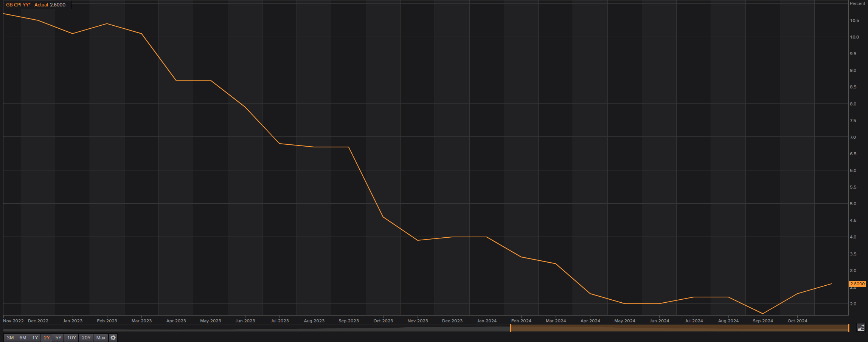Viewport: 868px width, 342px height.
Task: Click the highlighted 2Y range button
Action: tap(47, 337)
